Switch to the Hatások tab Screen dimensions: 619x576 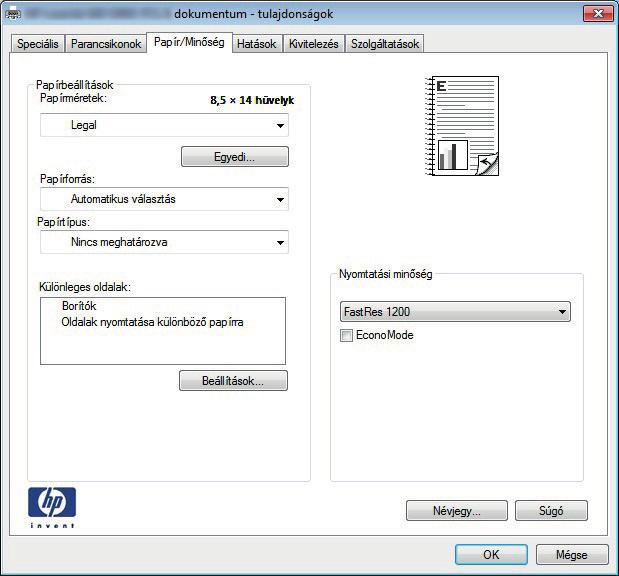(257, 43)
